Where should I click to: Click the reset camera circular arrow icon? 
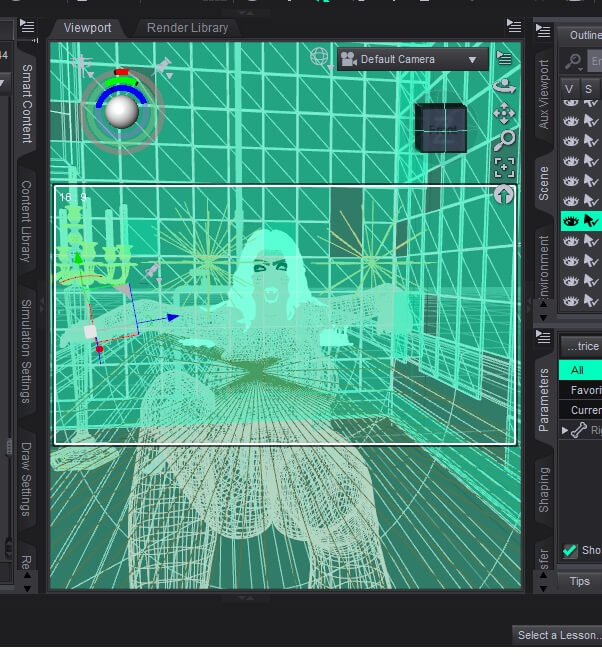[x=504, y=195]
